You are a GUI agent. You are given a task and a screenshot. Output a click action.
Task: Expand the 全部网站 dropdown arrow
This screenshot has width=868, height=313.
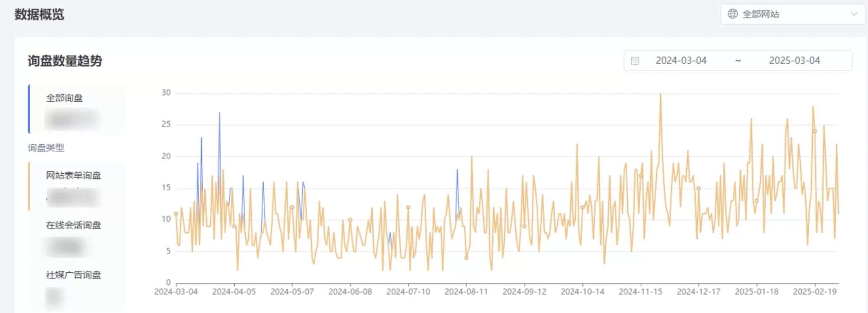click(x=854, y=14)
